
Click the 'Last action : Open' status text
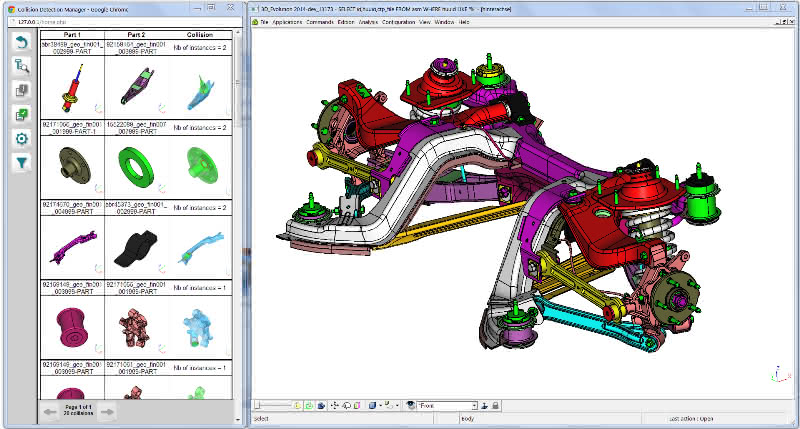click(691, 419)
